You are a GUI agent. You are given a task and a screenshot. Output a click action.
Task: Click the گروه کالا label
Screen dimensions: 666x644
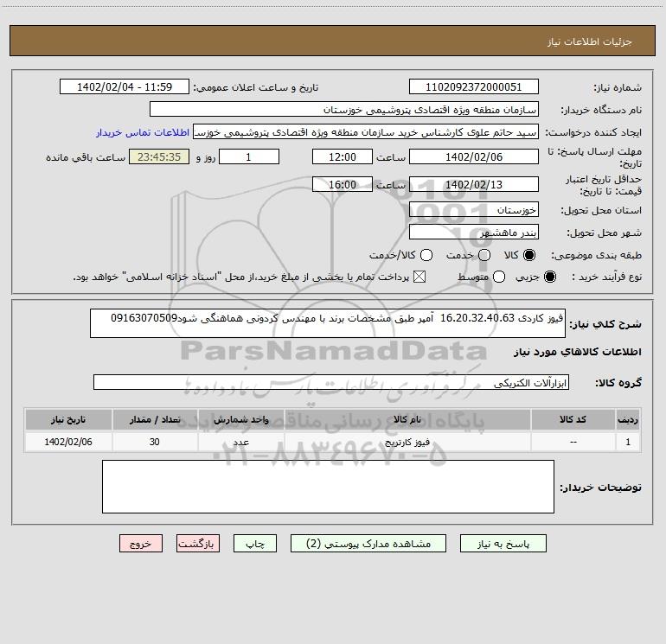(x=618, y=383)
